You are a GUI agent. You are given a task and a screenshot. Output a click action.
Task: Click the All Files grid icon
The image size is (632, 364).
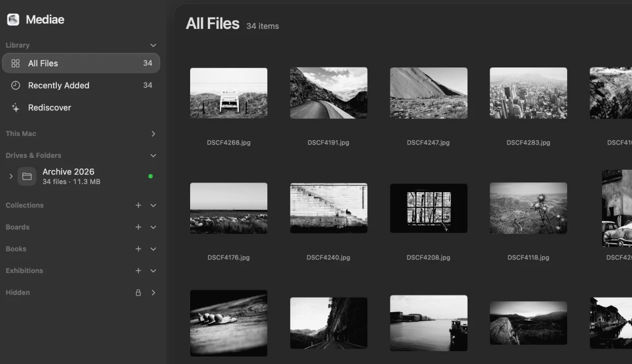[16, 63]
